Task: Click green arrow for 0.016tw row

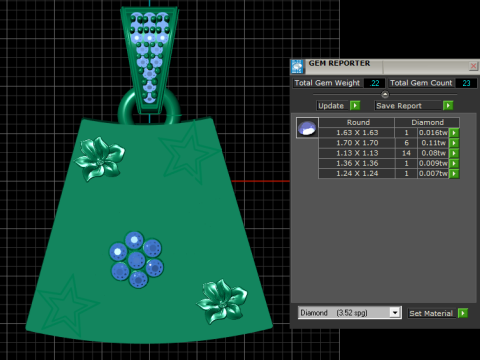Action: click(454, 133)
